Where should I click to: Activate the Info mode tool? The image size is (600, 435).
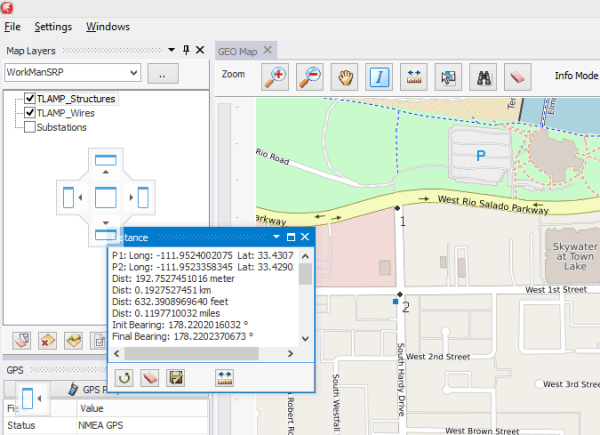click(x=379, y=75)
